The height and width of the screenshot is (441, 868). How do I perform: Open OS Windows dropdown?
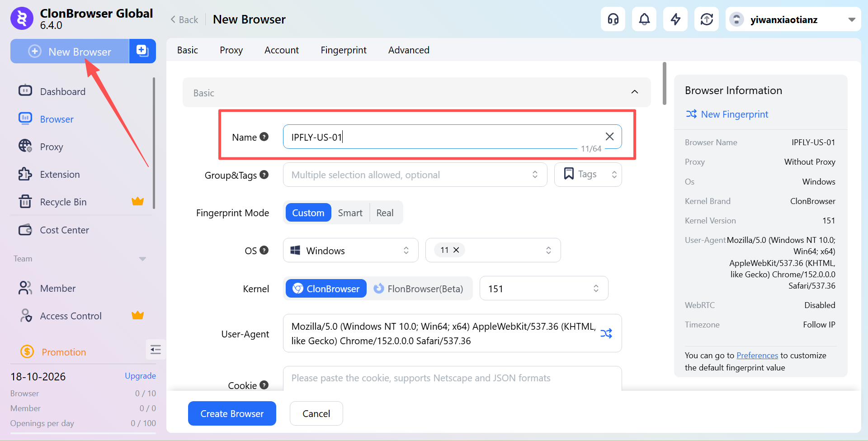351,250
